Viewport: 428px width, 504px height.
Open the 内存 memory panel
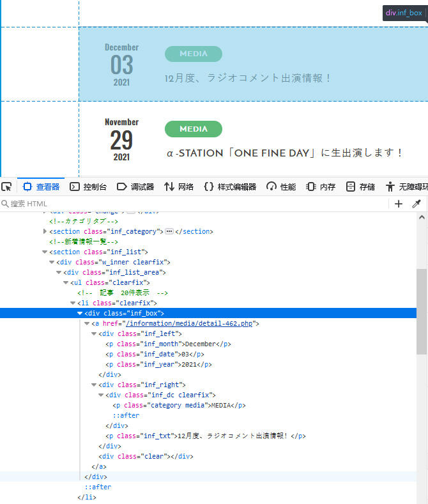click(x=320, y=187)
